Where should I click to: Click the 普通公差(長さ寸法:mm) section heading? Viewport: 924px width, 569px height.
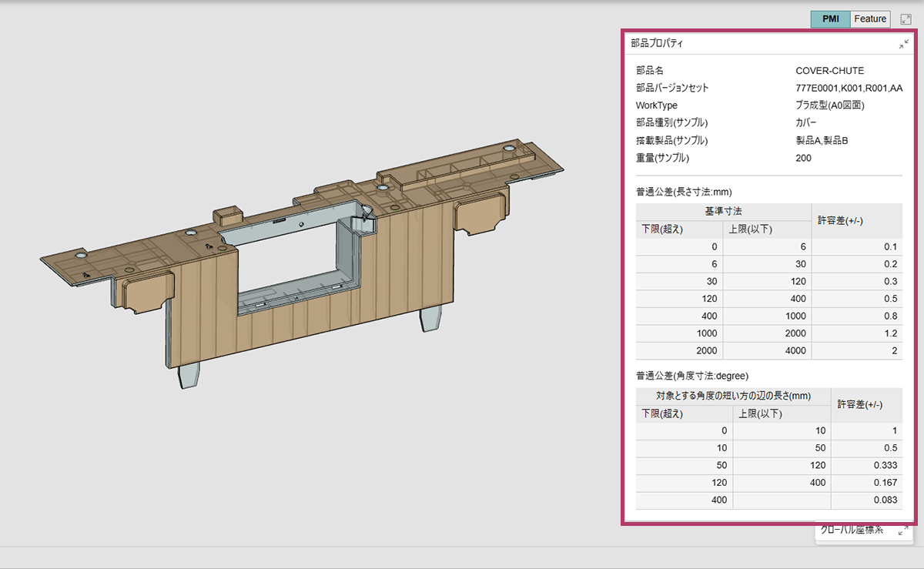[x=684, y=191]
